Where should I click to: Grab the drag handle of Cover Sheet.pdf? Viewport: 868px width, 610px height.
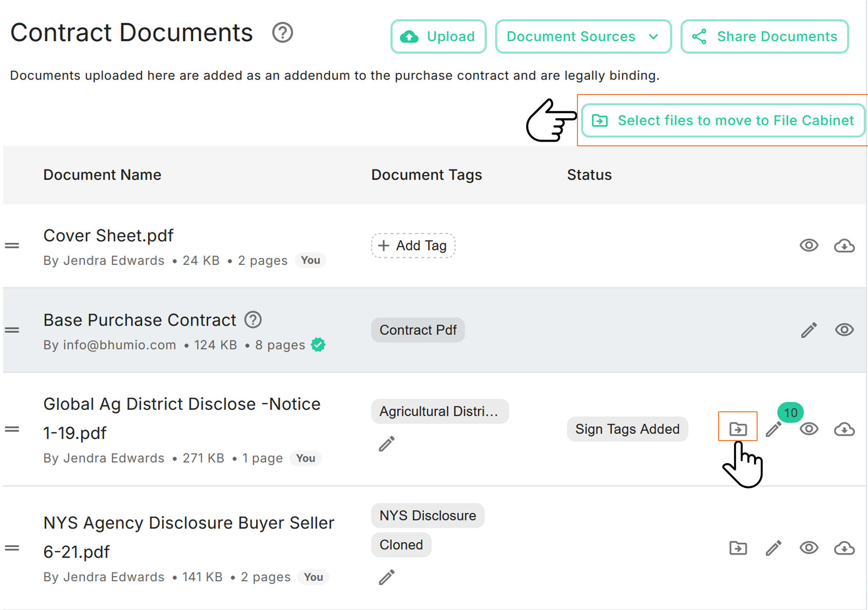pos(12,245)
